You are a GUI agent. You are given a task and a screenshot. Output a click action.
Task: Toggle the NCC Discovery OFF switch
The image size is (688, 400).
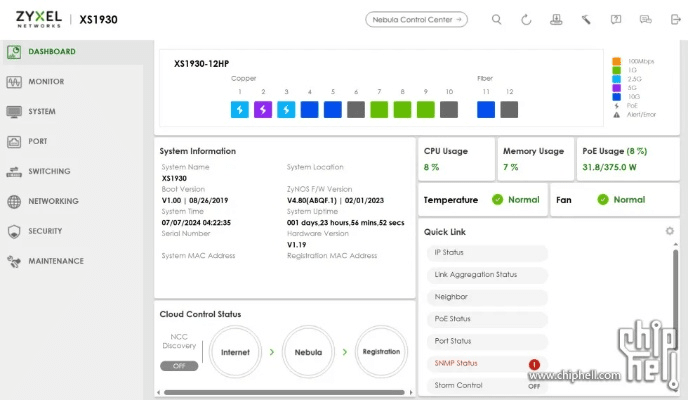point(178,366)
